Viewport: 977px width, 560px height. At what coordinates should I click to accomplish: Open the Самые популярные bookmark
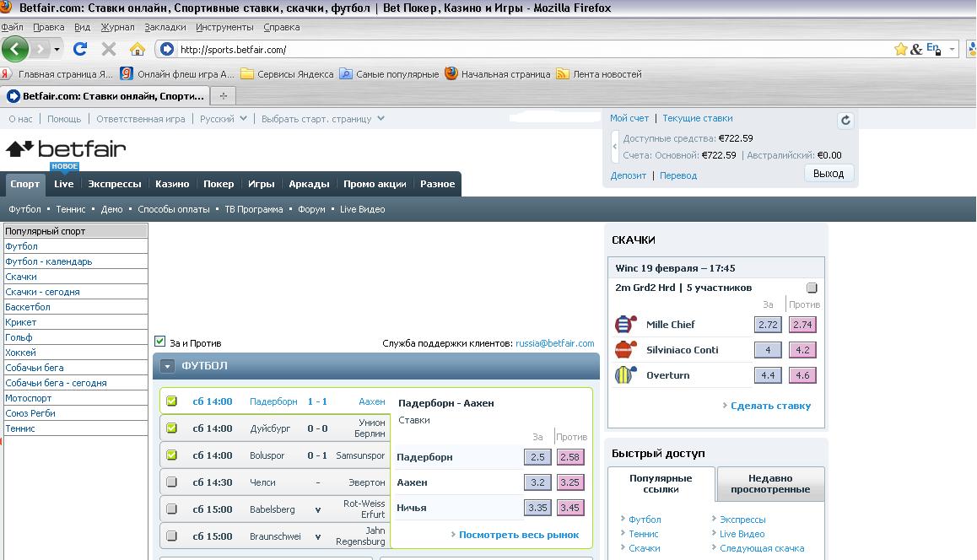click(390, 74)
